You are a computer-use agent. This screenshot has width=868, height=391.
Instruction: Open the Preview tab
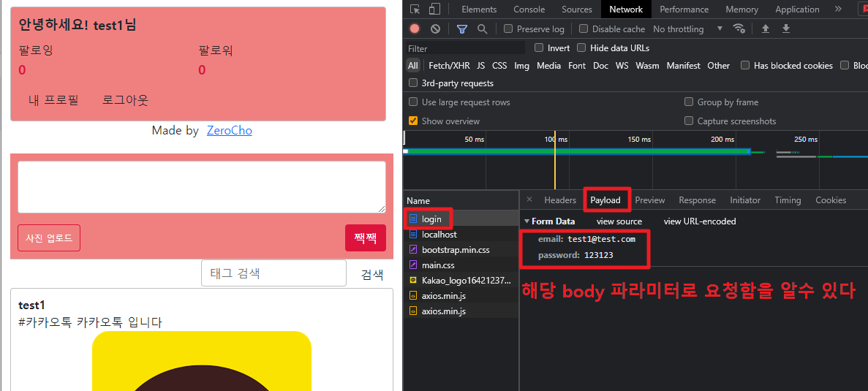click(x=650, y=200)
